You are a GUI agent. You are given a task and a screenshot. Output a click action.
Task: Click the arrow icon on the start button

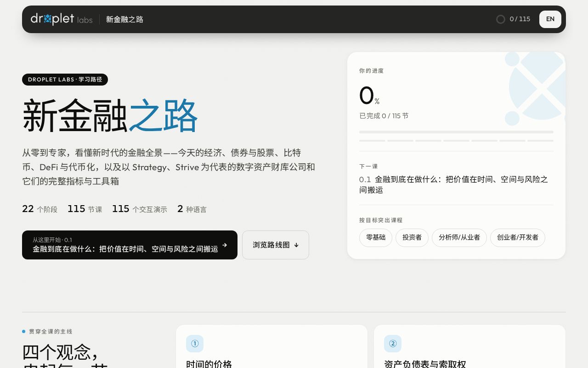click(x=225, y=245)
